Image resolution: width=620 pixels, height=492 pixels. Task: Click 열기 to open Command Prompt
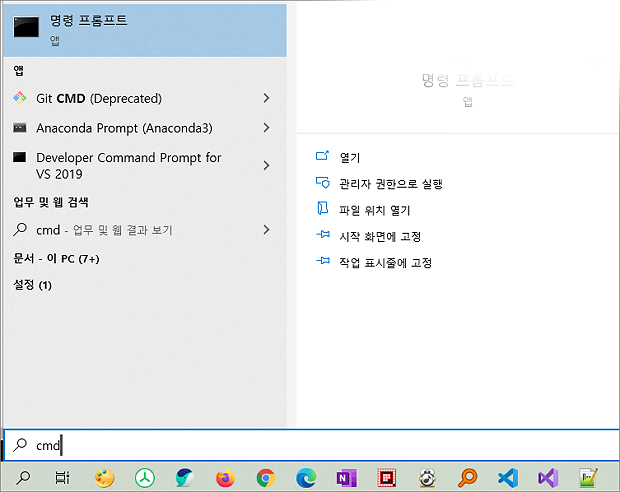click(350, 157)
